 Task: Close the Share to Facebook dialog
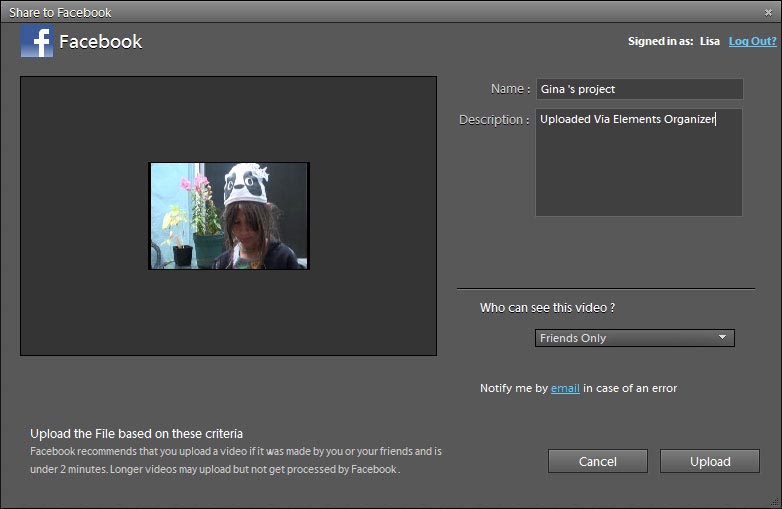point(767,13)
